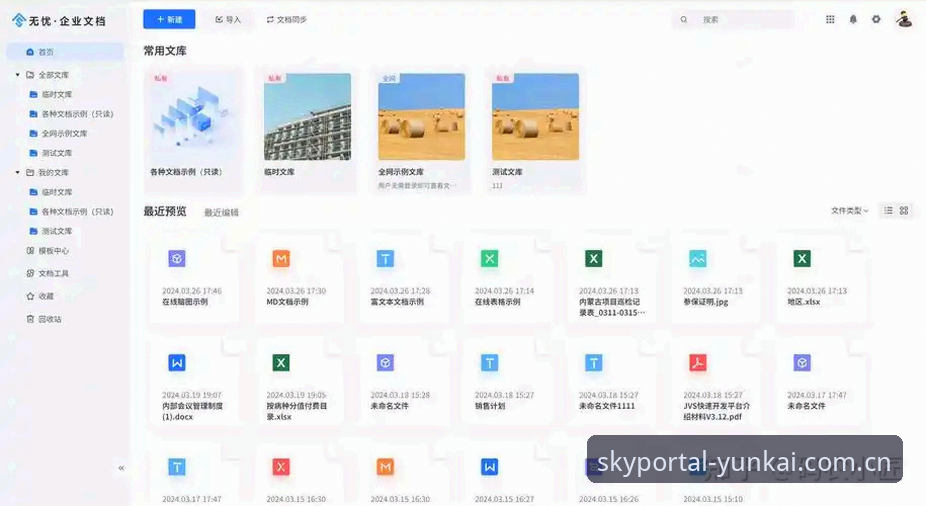This screenshot has width=926, height=506.
Task: Select the 最近预览 tab
Action: (x=165, y=211)
